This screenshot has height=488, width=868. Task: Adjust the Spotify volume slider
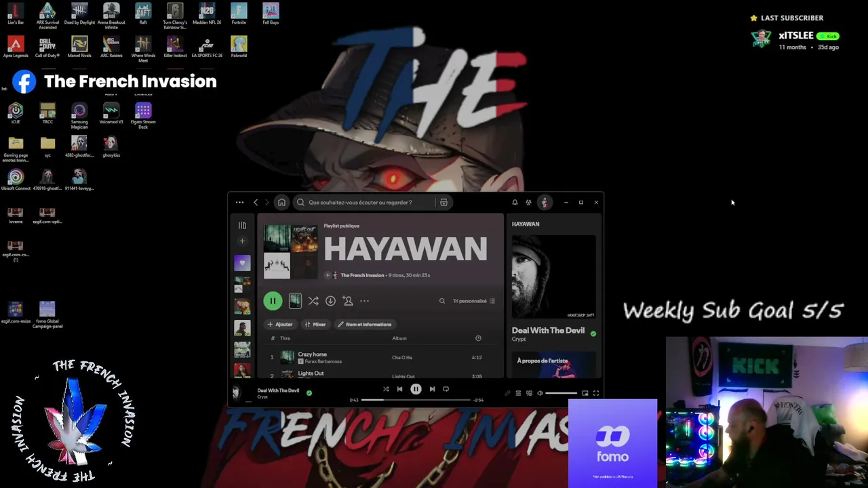pyautogui.click(x=561, y=393)
